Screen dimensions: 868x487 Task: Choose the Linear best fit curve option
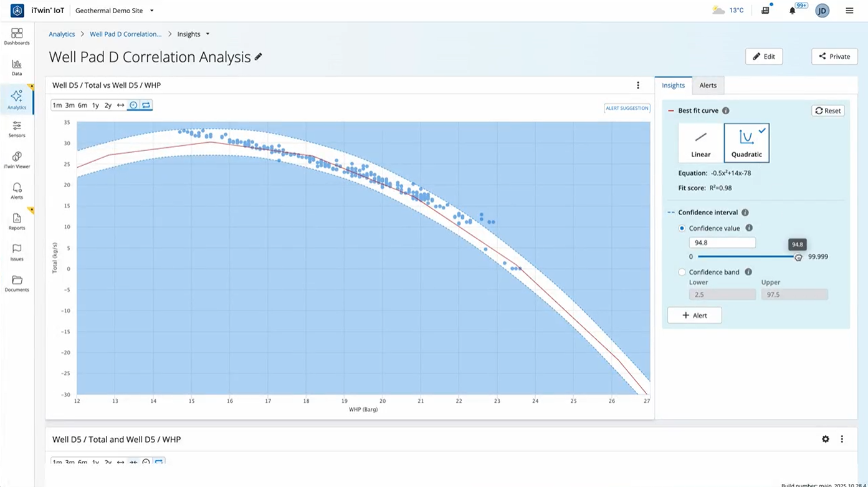click(701, 143)
